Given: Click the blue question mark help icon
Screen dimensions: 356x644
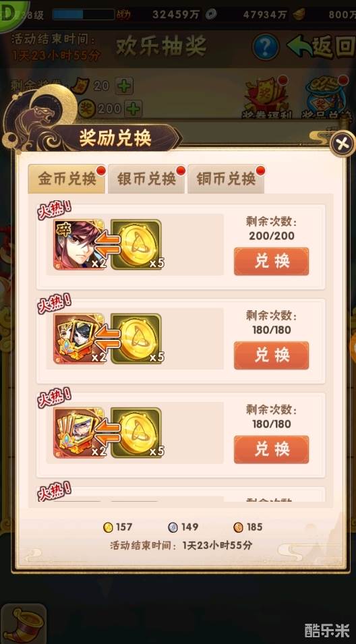Looking at the screenshot, I should (x=266, y=47).
